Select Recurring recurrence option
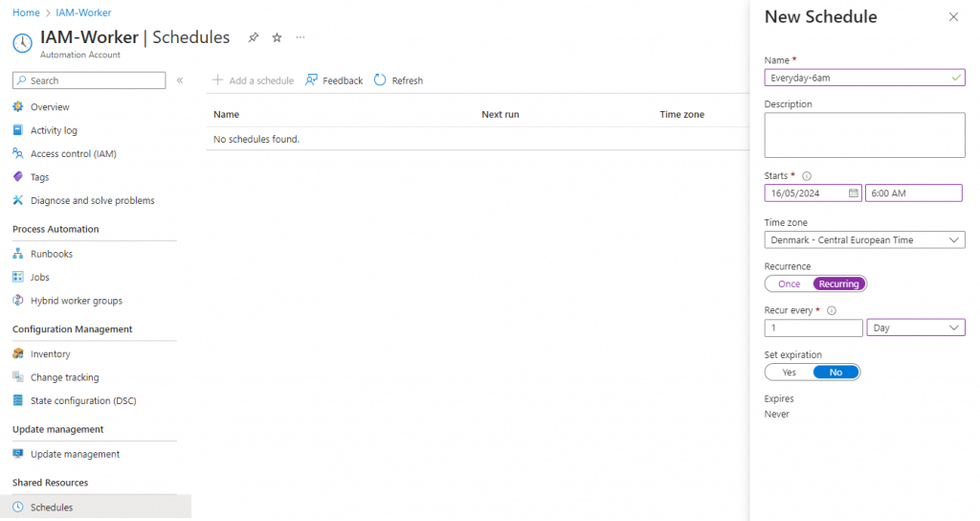Screen dimensions: 980x521 (x=839, y=283)
